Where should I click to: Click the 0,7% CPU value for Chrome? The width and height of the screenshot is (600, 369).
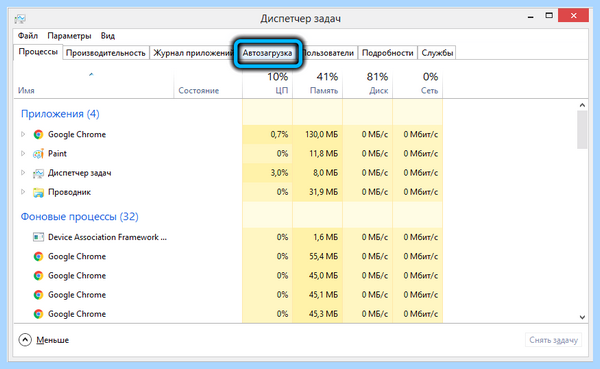[279, 134]
